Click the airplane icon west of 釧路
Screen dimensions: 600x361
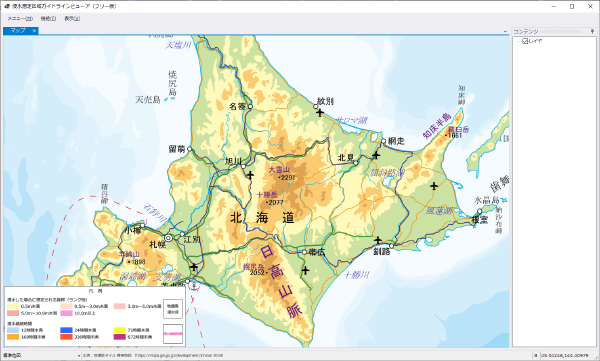tap(378, 240)
